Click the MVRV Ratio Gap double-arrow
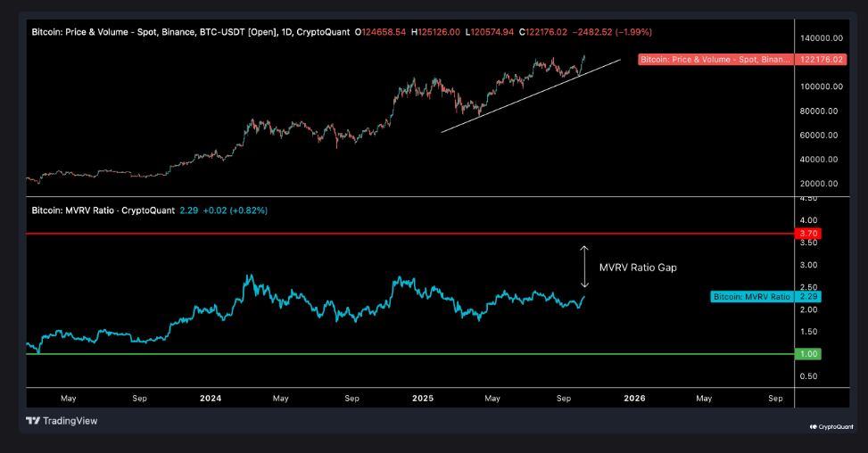The image size is (868, 453). click(x=584, y=267)
